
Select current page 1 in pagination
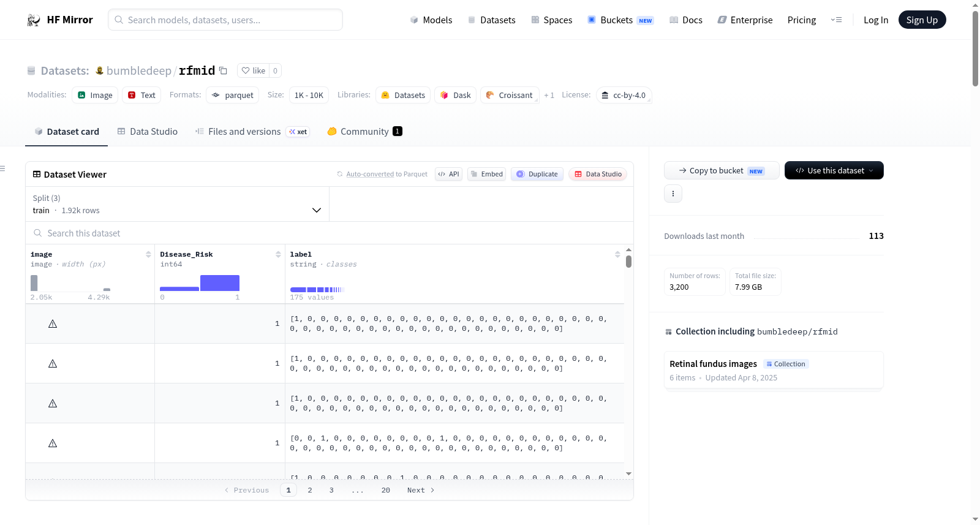point(288,490)
